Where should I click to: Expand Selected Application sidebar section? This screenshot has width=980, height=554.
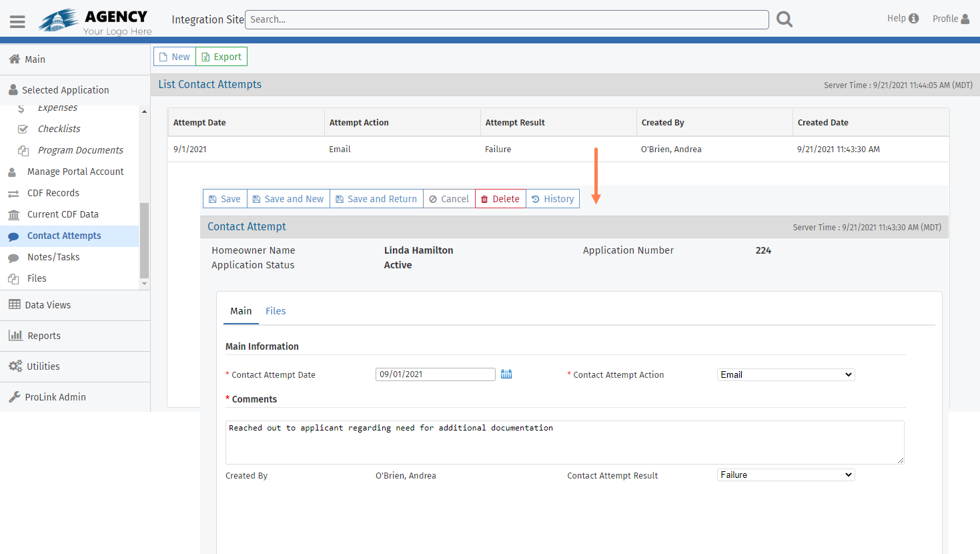click(x=65, y=90)
